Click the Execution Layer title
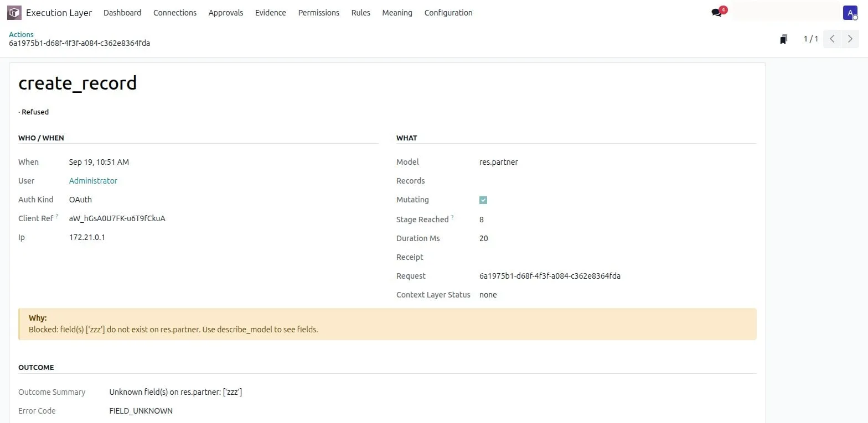This screenshot has width=868, height=423. pyautogui.click(x=59, y=13)
